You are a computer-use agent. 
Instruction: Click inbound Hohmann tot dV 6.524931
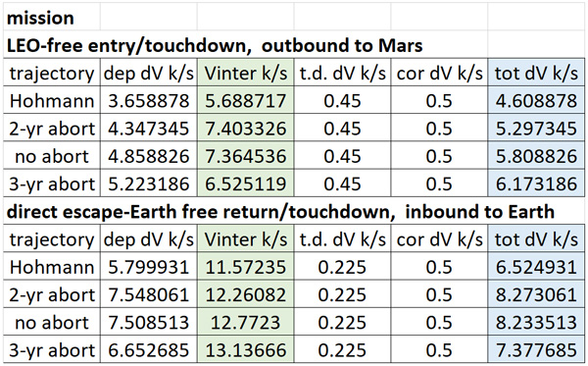pos(536,267)
